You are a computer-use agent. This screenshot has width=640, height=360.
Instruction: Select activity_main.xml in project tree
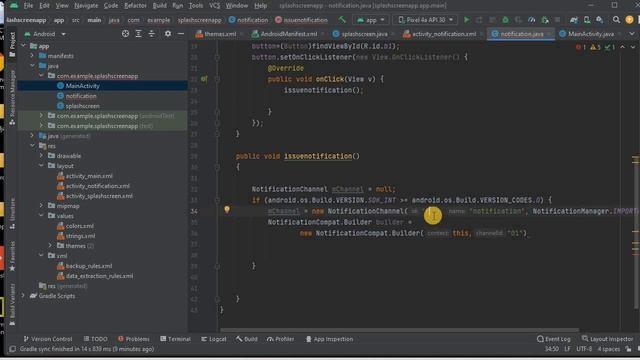click(89, 176)
